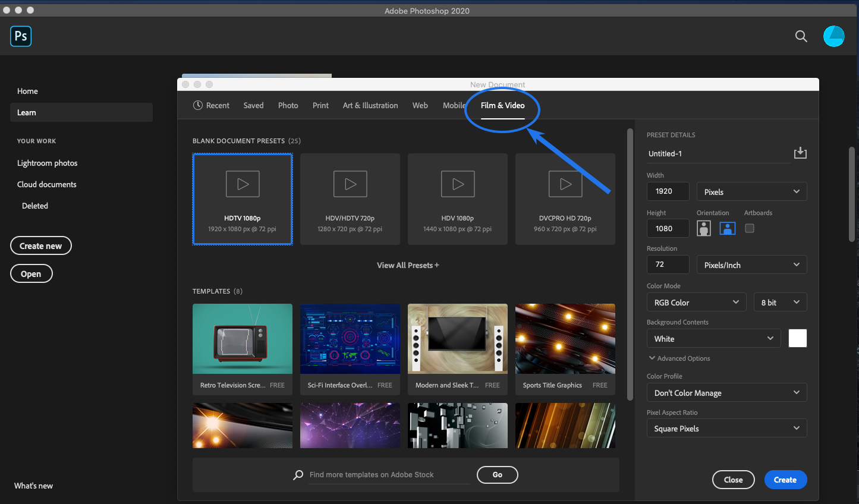
Task: Click the Resolution input field
Action: click(x=668, y=264)
